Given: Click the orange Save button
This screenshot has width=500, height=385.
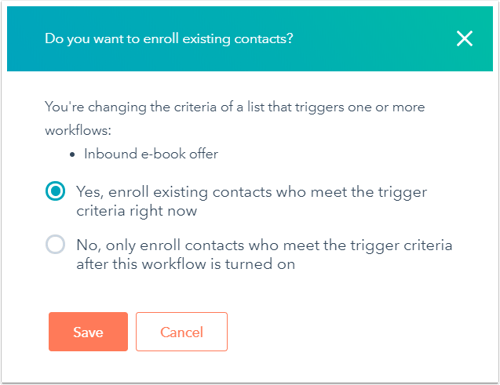Looking at the screenshot, I should (88, 332).
